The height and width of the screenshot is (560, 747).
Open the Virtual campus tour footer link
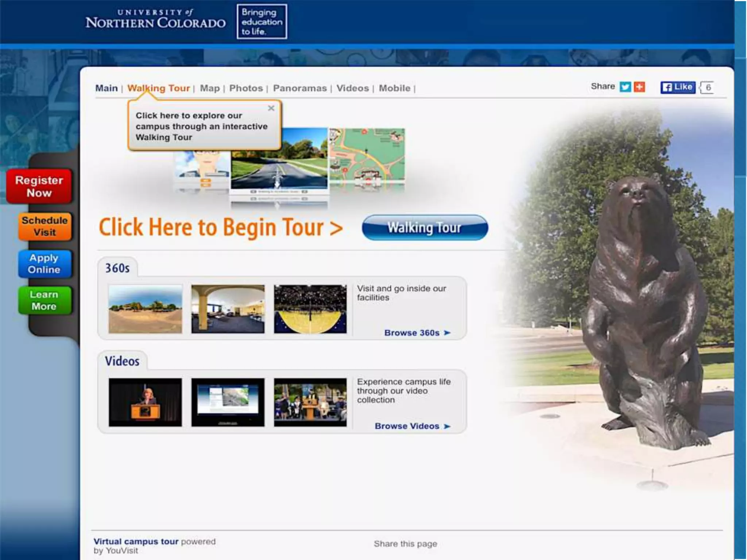(x=136, y=541)
